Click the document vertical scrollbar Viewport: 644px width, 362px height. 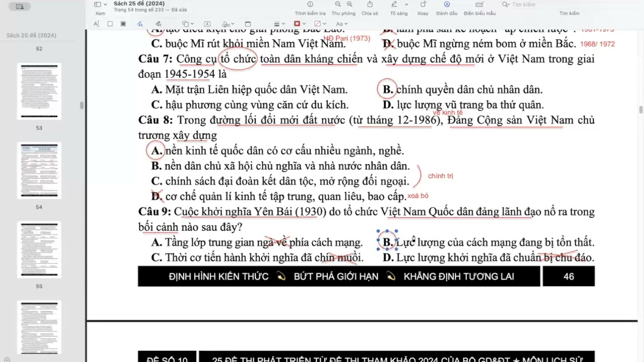[641, 110]
